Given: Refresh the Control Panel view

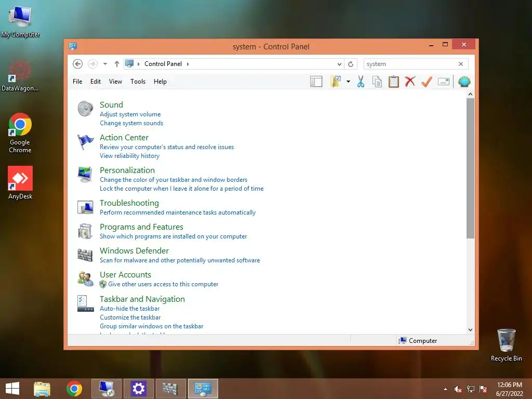Looking at the screenshot, I should click(351, 64).
